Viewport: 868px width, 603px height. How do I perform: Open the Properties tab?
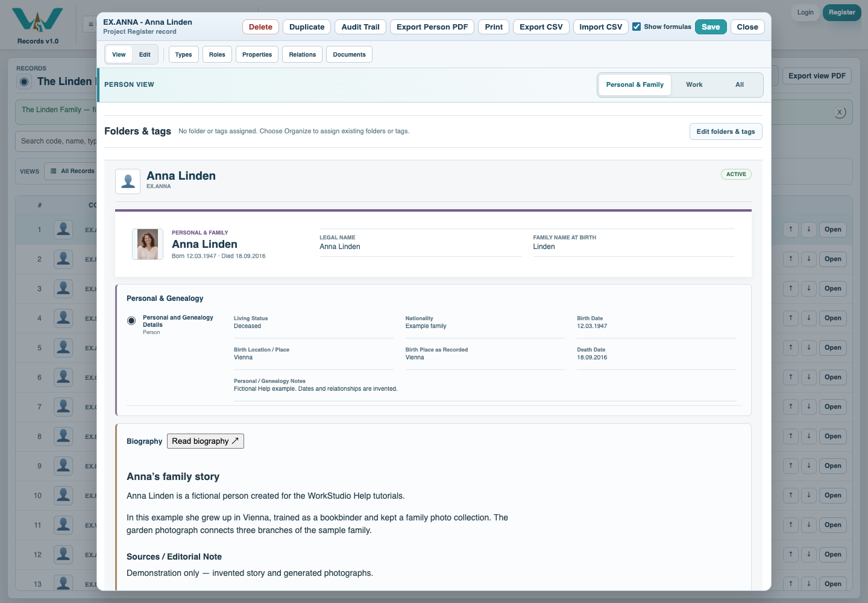257,55
